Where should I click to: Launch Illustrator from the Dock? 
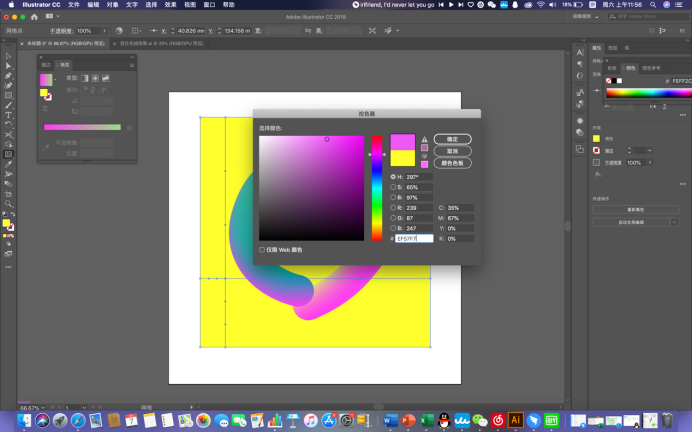click(x=515, y=420)
